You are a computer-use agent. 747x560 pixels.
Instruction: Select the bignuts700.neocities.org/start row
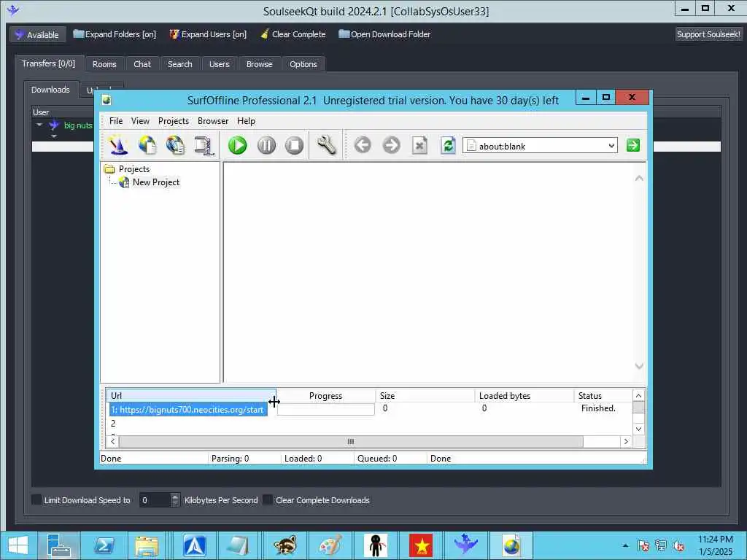click(189, 410)
